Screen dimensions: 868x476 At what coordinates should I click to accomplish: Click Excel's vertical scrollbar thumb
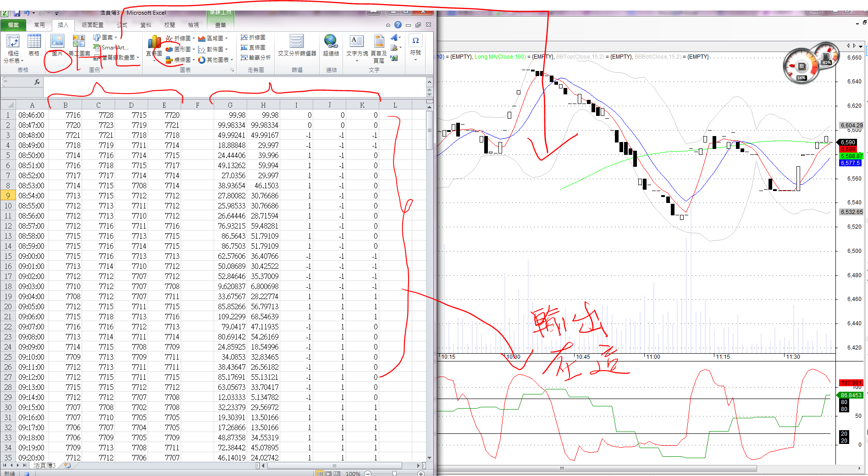tap(429, 130)
